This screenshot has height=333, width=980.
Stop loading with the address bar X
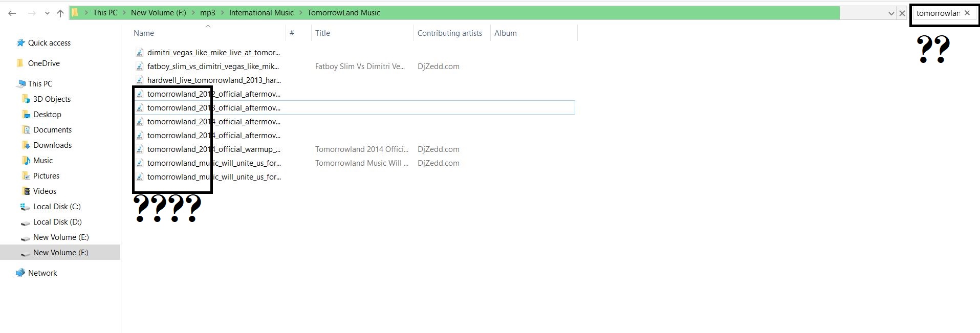point(902,13)
